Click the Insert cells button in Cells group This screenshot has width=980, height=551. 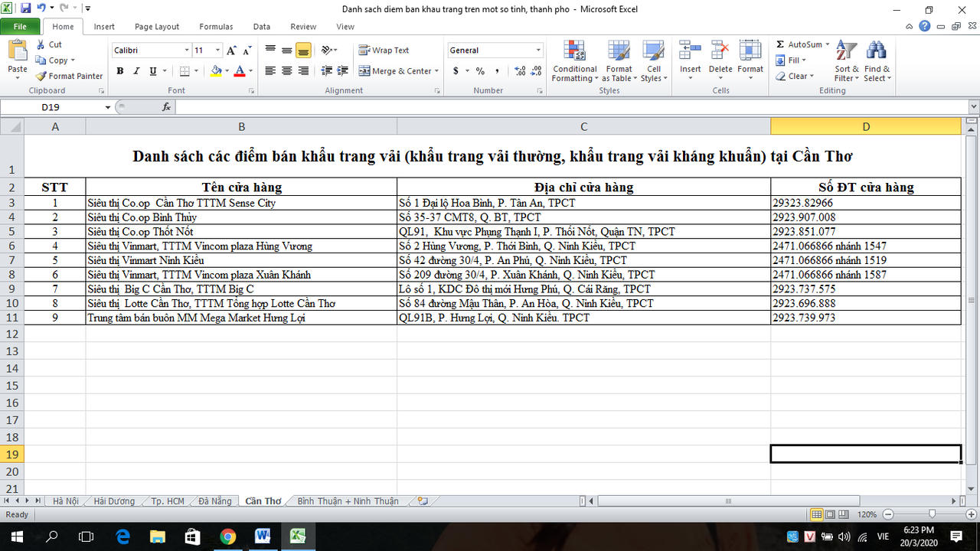690,60
